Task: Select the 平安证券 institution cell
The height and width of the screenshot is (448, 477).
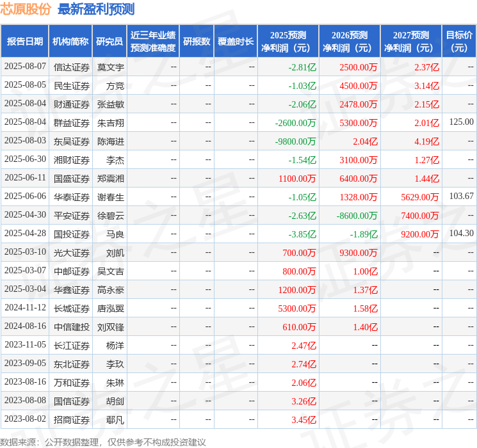Action: (x=72, y=216)
